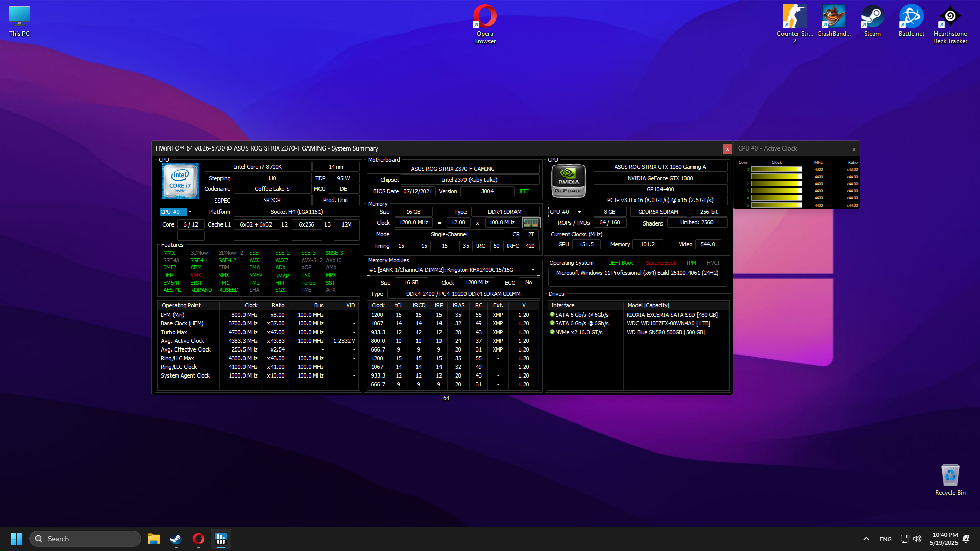Click the TPM indicator label

pyautogui.click(x=691, y=263)
